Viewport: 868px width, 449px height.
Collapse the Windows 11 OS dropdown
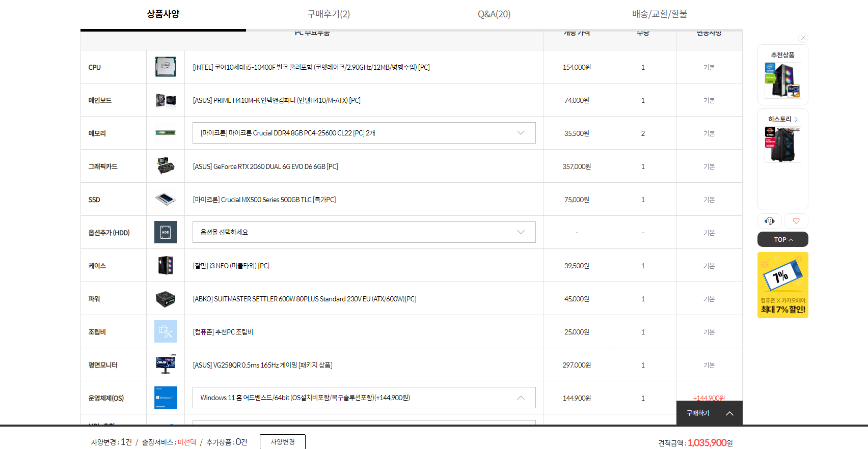[x=364, y=398]
